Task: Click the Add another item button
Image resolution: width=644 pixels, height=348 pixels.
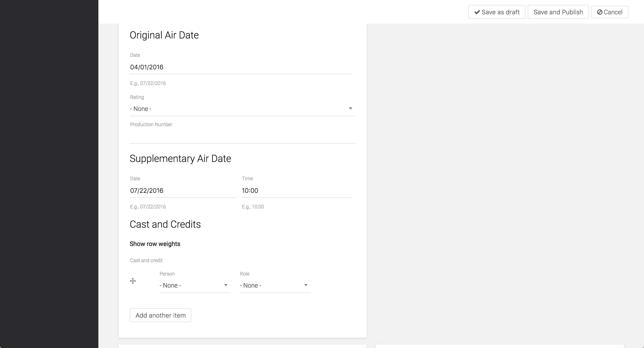Action: [160, 315]
